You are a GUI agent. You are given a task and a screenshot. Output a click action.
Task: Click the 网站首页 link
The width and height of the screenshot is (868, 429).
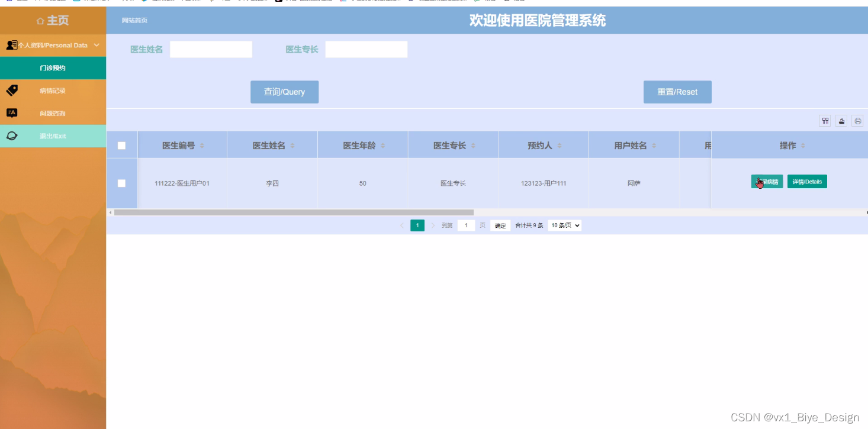click(134, 21)
